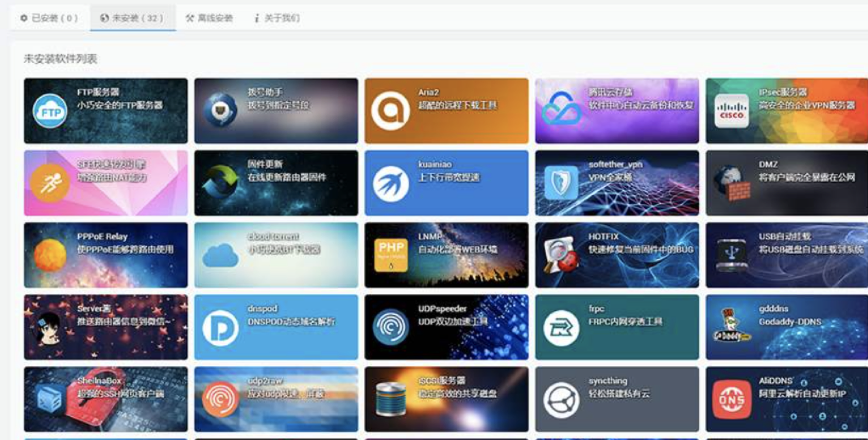Click the 固件更新 green refresh-arrows icon
Screen dimensions: 868x440
coord(220,182)
